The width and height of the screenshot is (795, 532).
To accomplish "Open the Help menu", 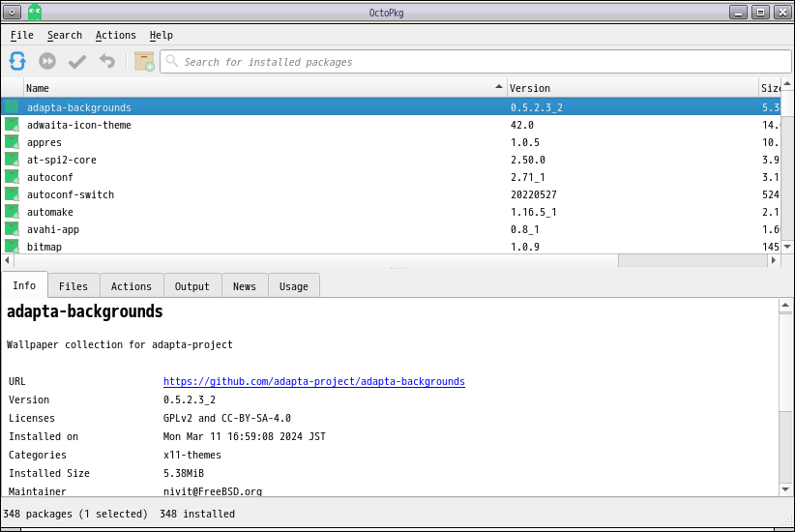I will [x=162, y=35].
